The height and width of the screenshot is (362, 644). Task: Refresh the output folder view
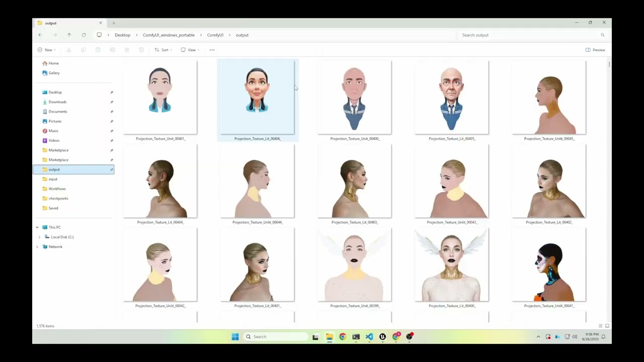84,35
